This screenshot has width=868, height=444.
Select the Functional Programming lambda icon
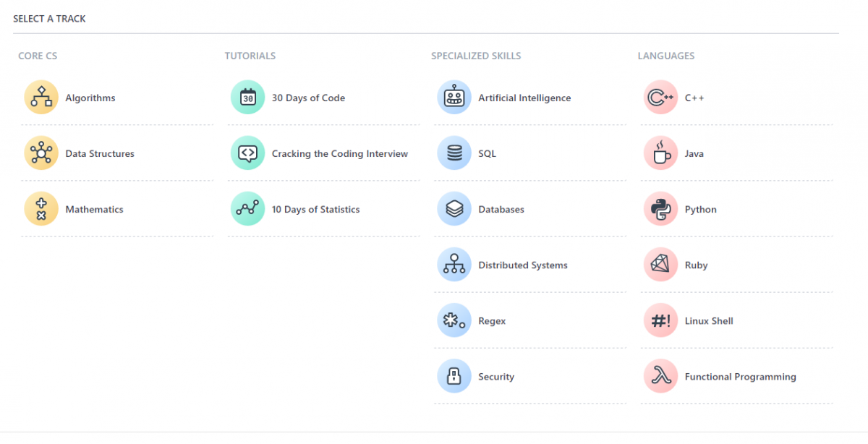661,376
